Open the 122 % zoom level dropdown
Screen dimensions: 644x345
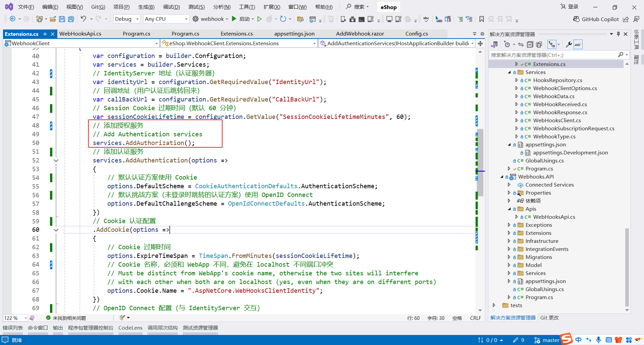(x=15, y=318)
